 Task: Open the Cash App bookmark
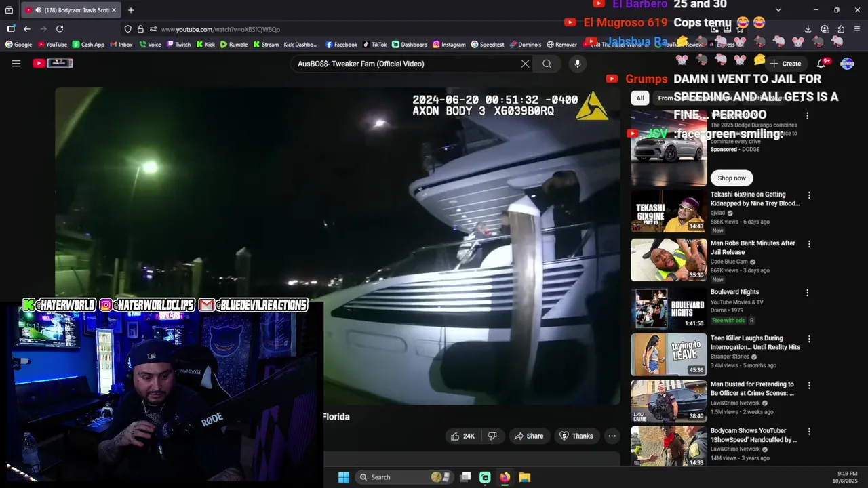pos(88,45)
